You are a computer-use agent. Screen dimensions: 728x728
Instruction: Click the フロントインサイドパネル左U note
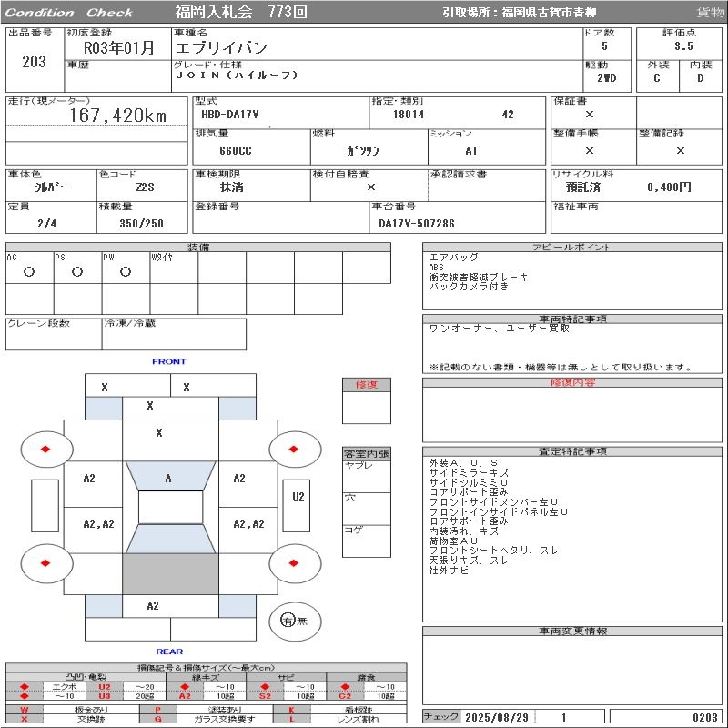[x=498, y=511]
